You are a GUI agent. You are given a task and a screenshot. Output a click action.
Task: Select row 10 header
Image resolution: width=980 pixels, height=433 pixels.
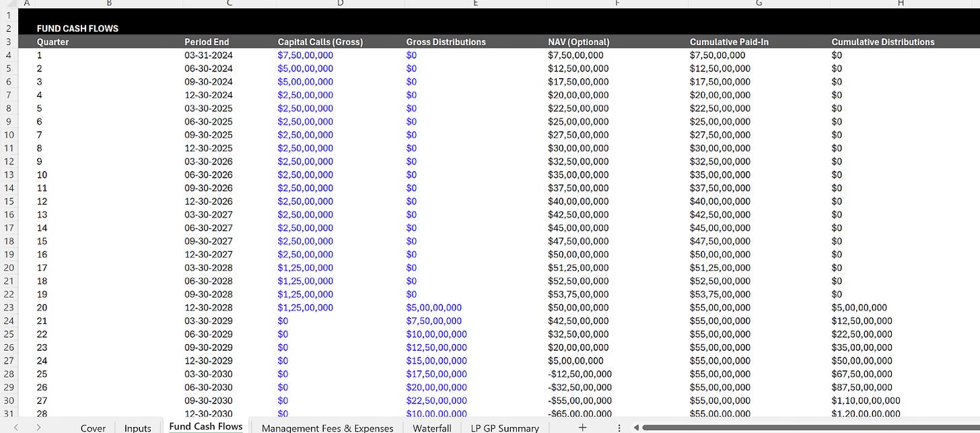tap(9, 135)
